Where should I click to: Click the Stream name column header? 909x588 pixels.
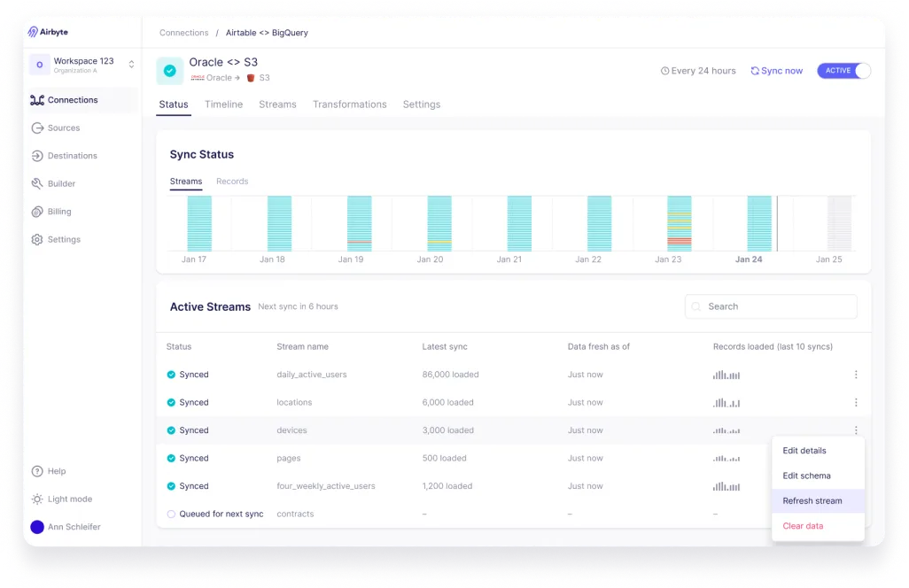point(302,346)
